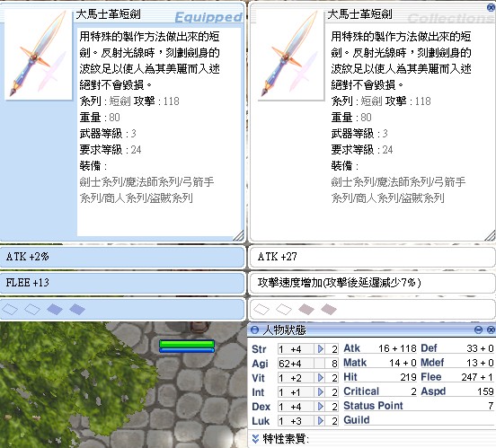Increase Int stat with arrow button
The width and height of the screenshot is (496, 448).
(x=320, y=392)
